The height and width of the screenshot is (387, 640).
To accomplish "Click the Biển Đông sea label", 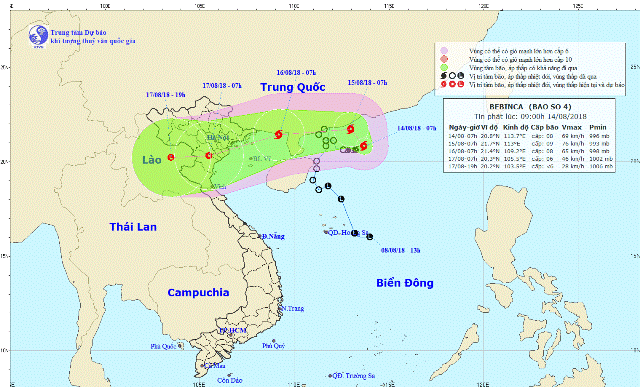I will click(405, 283).
